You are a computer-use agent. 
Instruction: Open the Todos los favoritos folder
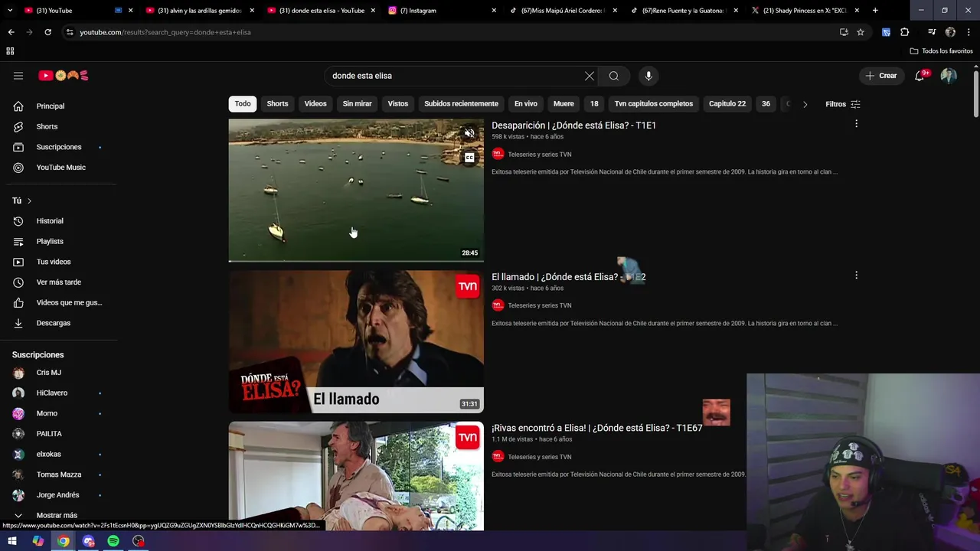pos(941,51)
